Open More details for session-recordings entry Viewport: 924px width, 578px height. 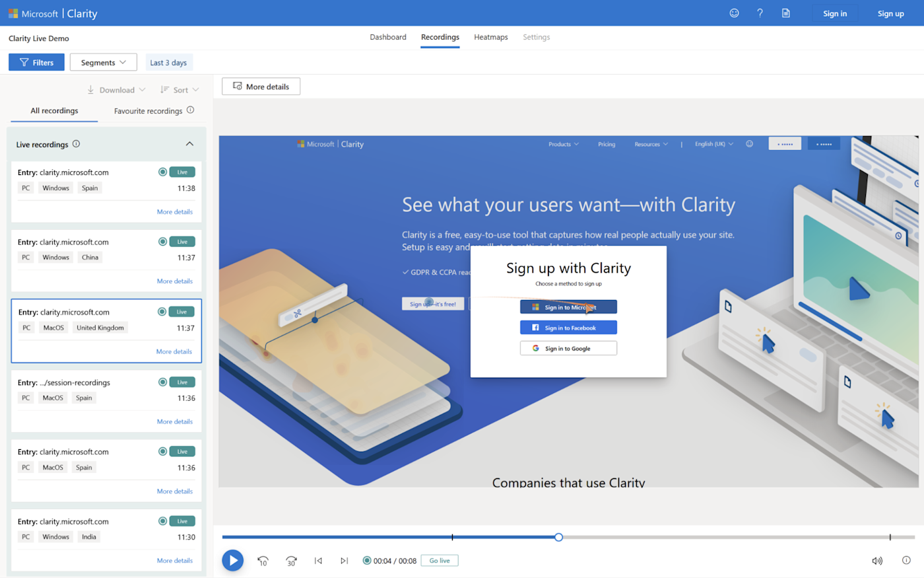[x=175, y=421]
